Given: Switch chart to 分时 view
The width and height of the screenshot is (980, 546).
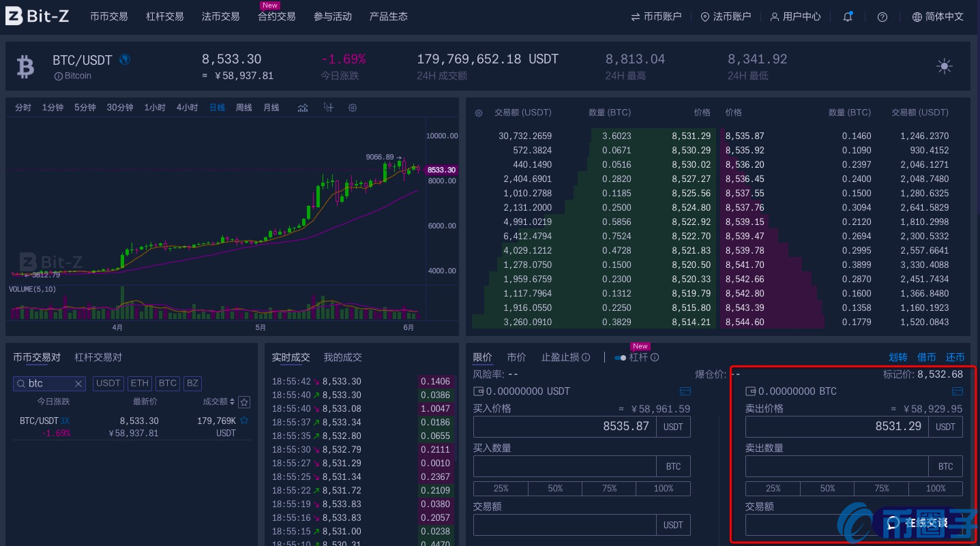Looking at the screenshot, I should [x=23, y=108].
